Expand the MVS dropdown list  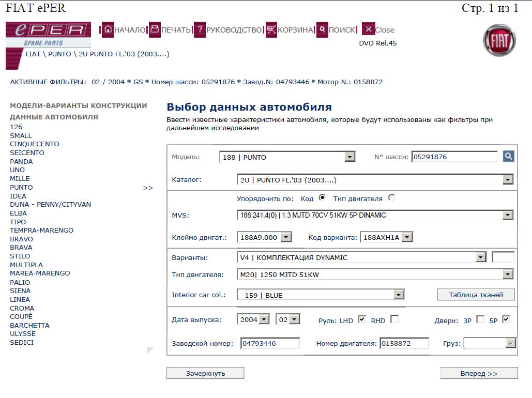(508, 215)
